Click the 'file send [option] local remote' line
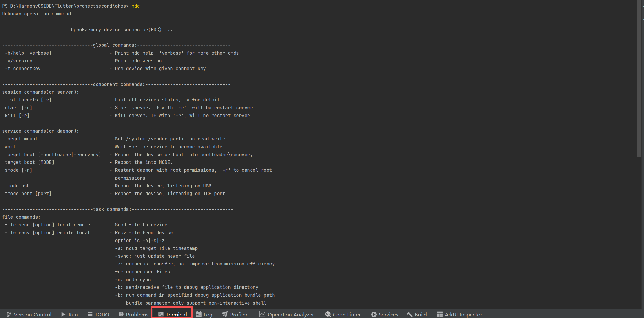The height and width of the screenshot is (318, 644). [x=47, y=225]
